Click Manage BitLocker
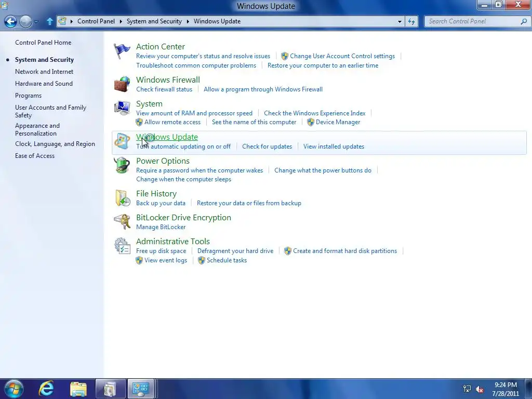Viewport: 532px width, 399px height. click(x=161, y=227)
